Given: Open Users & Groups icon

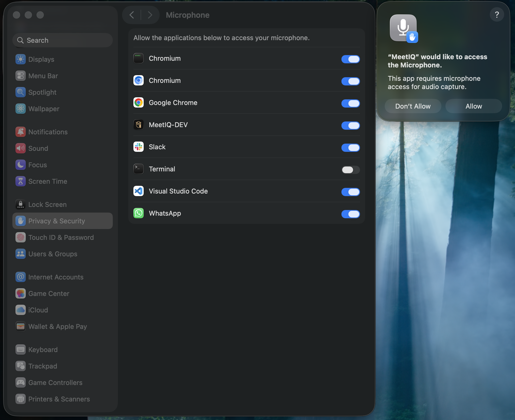Looking at the screenshot, I should [21, 254].
